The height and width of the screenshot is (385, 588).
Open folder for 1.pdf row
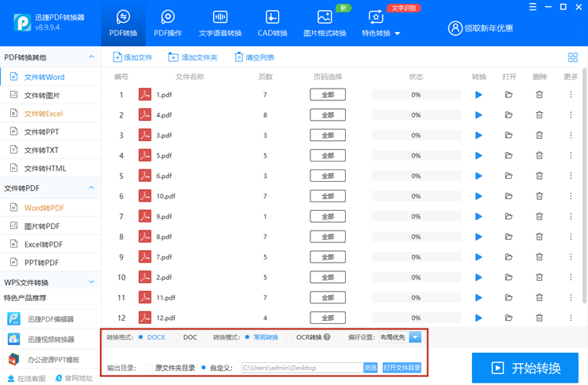click(509, 95)
